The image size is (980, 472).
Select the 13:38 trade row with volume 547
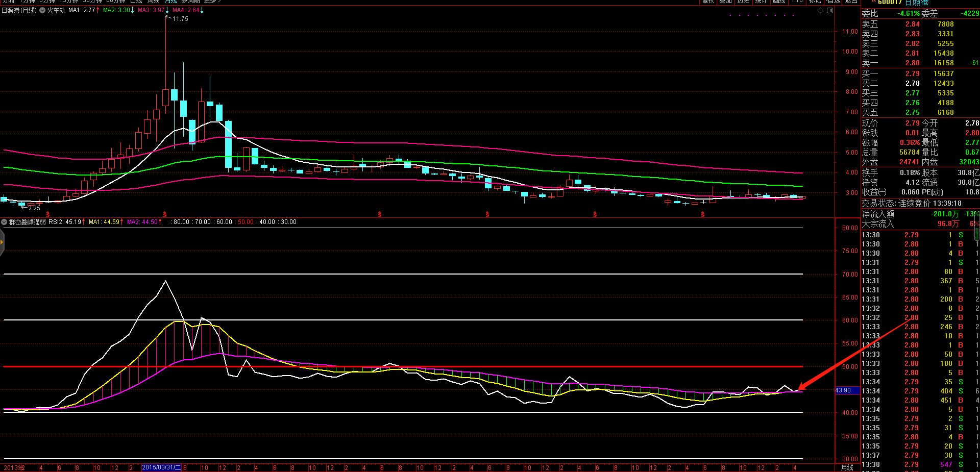click(920, 464)
